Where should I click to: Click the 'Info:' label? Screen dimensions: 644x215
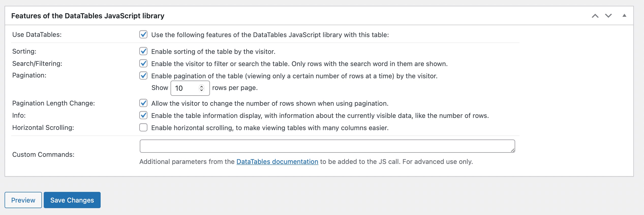tap(19, 115)
